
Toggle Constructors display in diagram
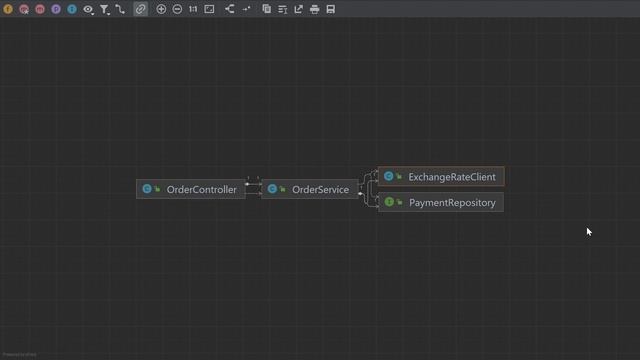[24, 9]
